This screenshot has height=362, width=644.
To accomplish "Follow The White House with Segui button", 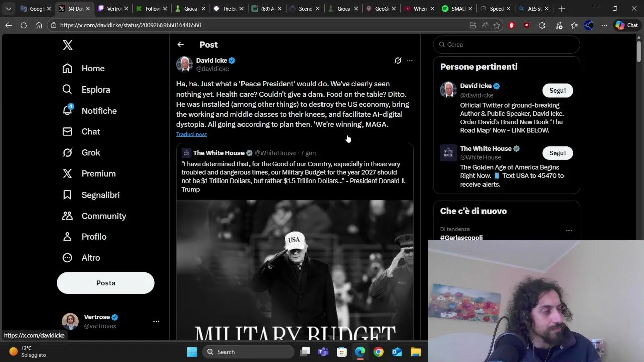I will coord(557,153).
